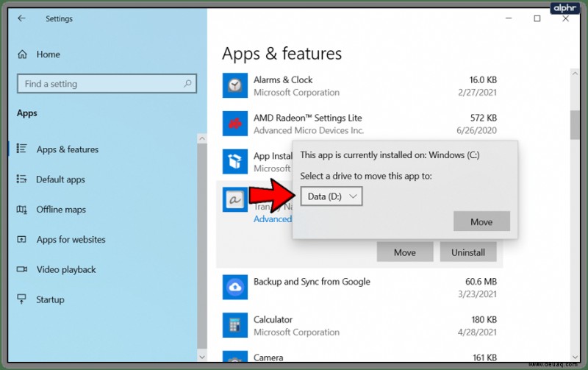Viewport: 588px width, 370px height.
Task: Open Startup settings page
Action: click(x=50, y=299)
